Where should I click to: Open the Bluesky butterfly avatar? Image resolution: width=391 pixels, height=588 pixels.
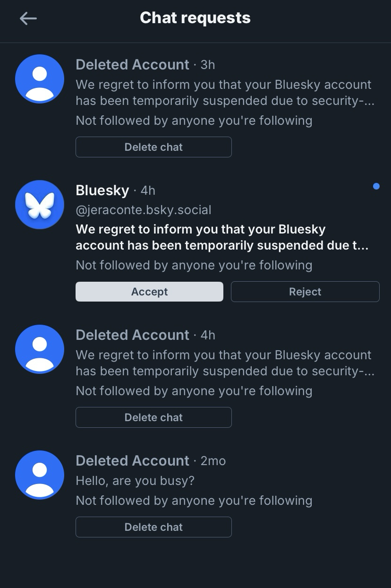pos(40,205)
